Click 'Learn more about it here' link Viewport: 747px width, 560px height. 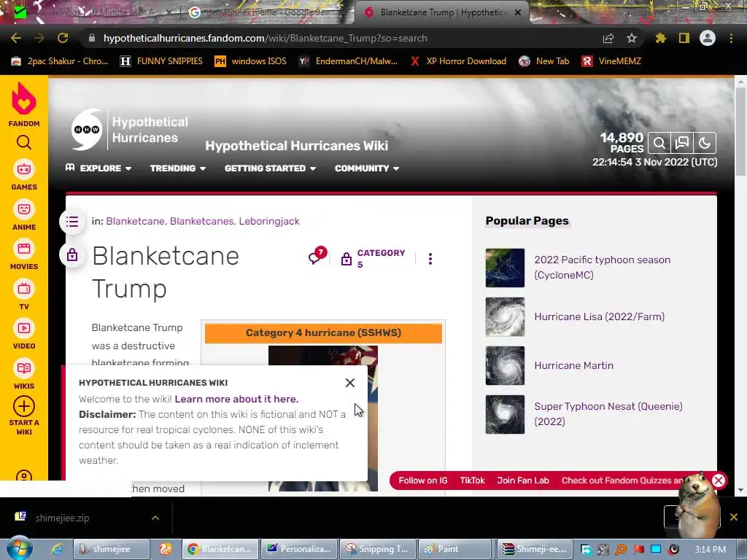point(236,399)
